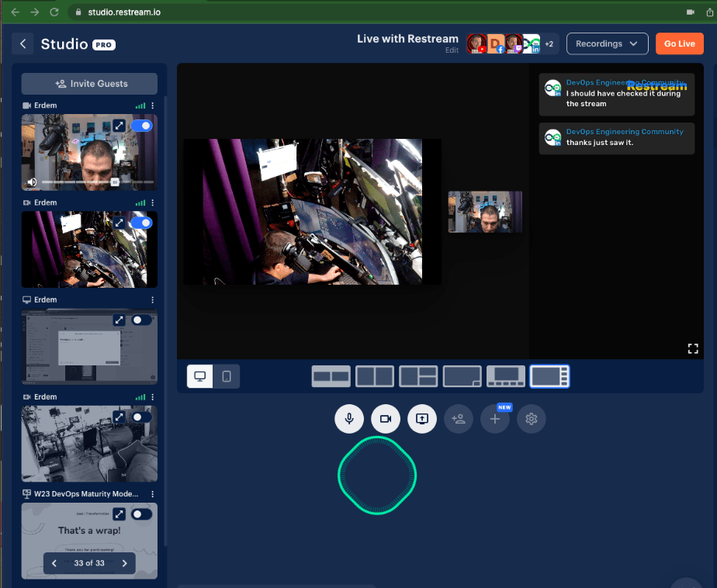
Task: Click the browser back navigation arrow
Action: (15, 12)
